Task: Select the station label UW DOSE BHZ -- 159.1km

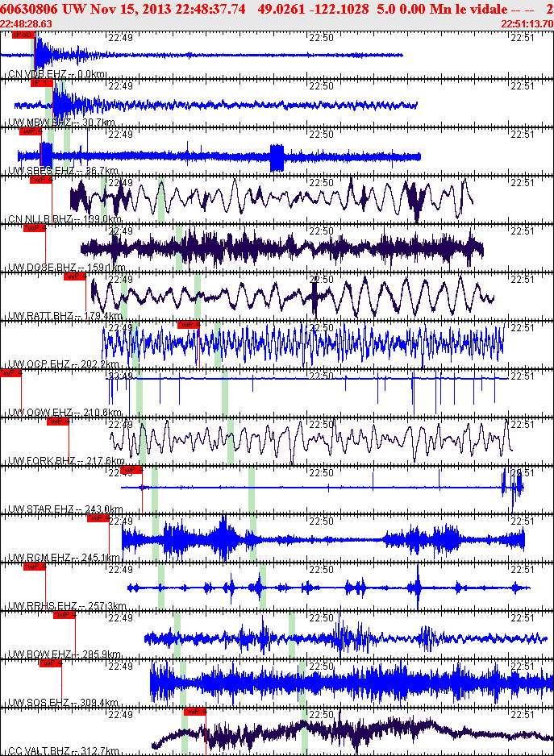Action: 67,268
